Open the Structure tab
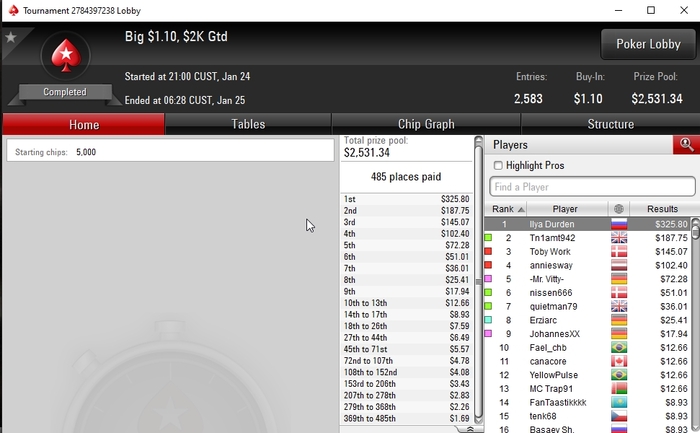700x433 pixels. coord(610,124)
